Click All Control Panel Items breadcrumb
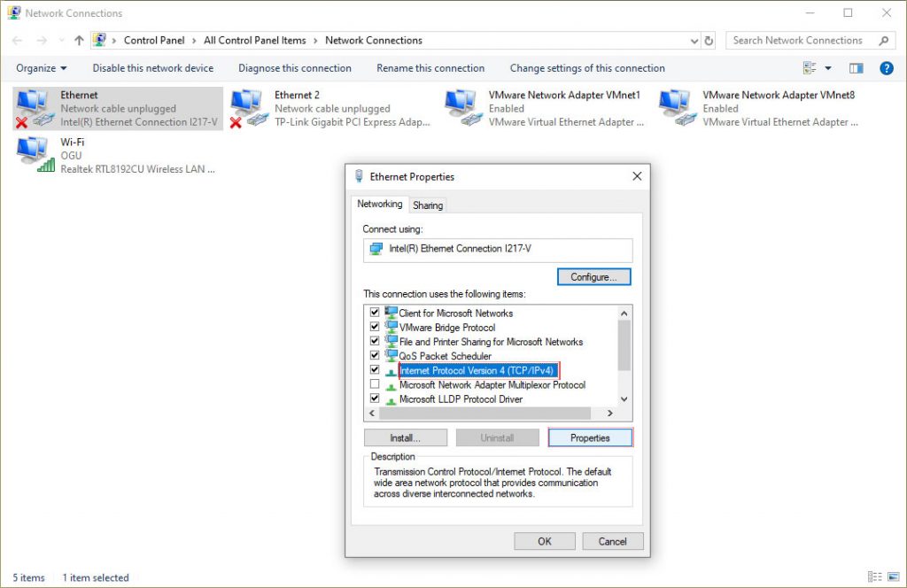The image size is (907, 588). [254, 41]
